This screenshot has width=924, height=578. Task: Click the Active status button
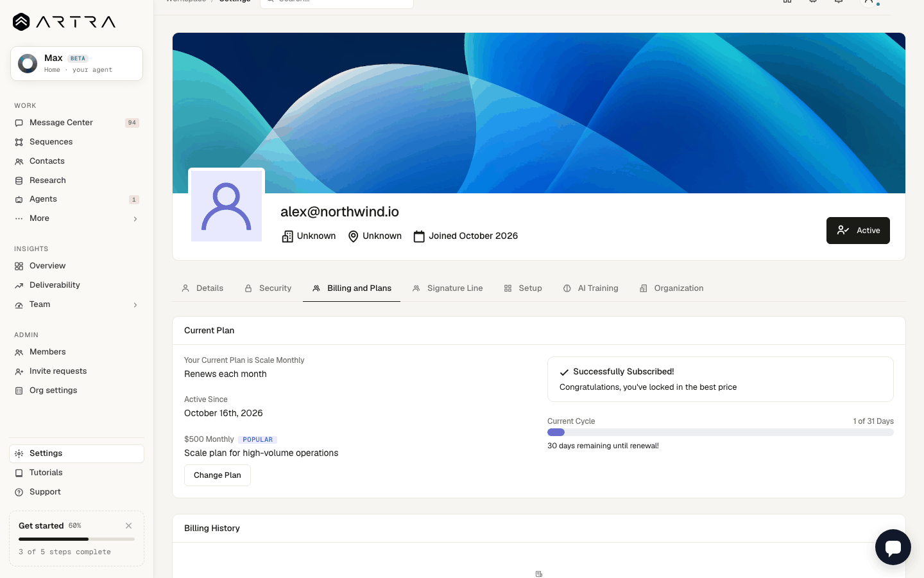point(858,231)
